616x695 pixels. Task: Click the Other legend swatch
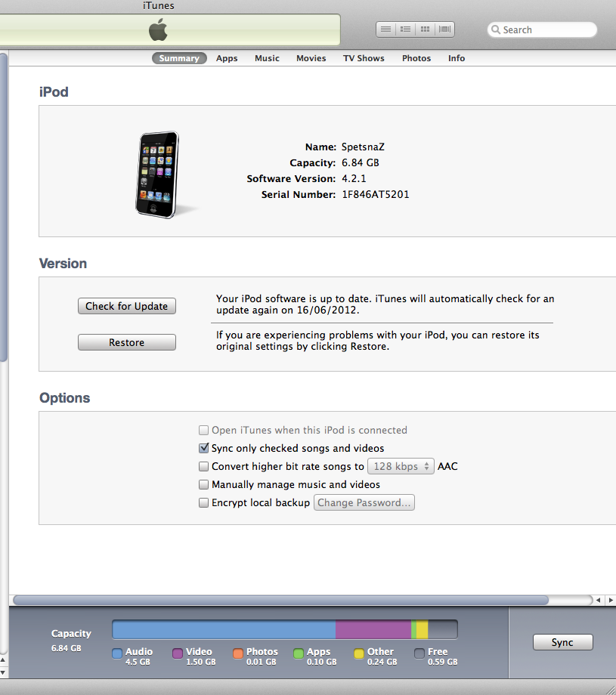[359, 653]
